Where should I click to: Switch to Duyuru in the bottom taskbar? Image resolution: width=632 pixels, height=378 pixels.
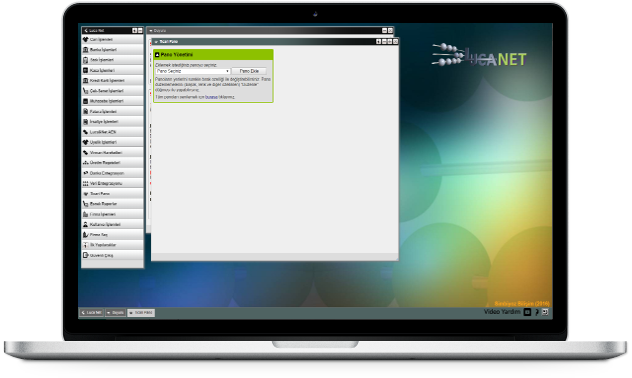[x=116, y=312]
